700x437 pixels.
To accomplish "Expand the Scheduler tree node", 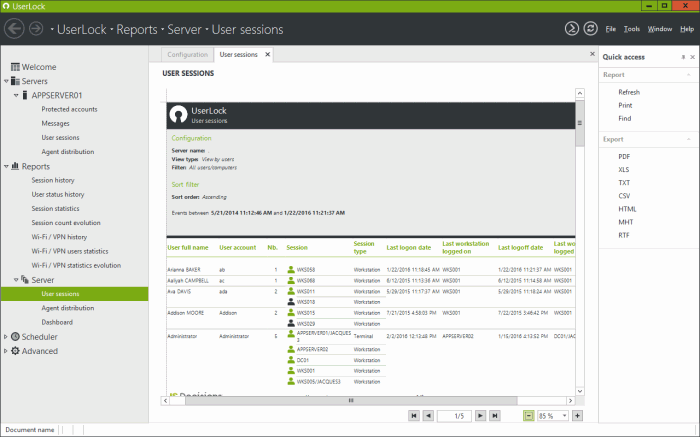I will [x=6, y=337].
